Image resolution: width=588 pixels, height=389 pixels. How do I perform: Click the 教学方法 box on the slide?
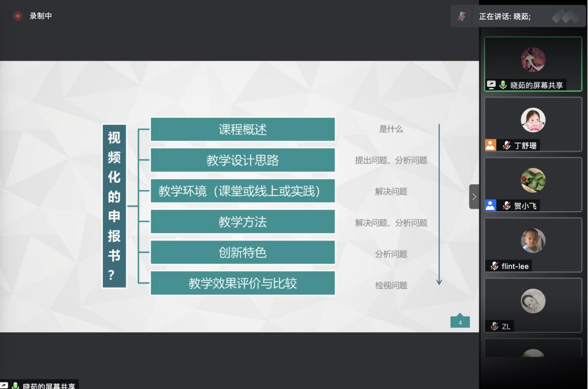coord(242,222)
